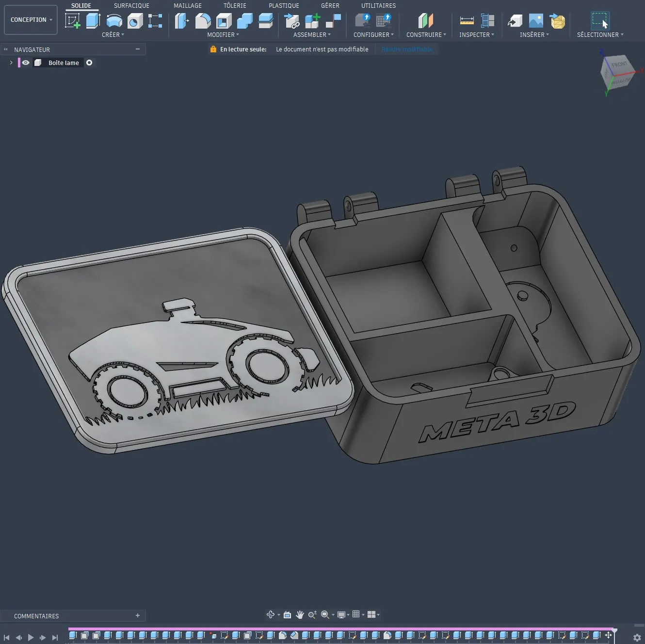
Task: Select the Press Pull tool
Action: [182, 21]
